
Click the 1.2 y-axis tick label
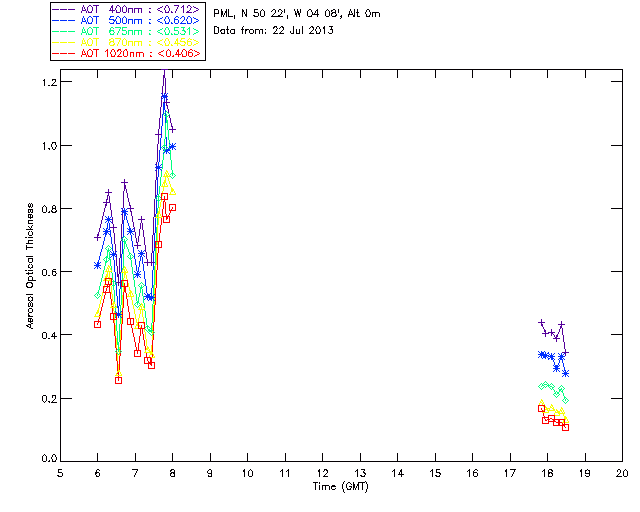point(49,82)
